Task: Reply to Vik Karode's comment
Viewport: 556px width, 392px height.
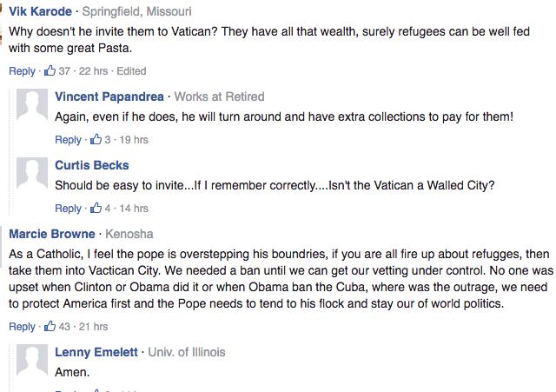Action: pos(22,71)
